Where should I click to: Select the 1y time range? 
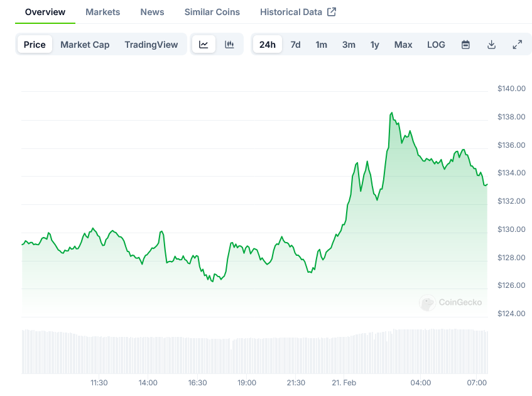(374, 45)
